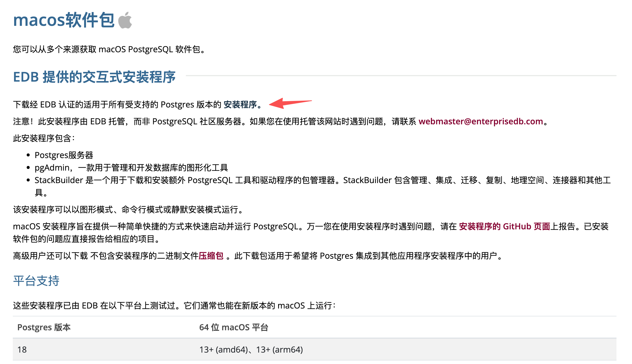Click the pgAdmin list item text

tap(131, 168)
